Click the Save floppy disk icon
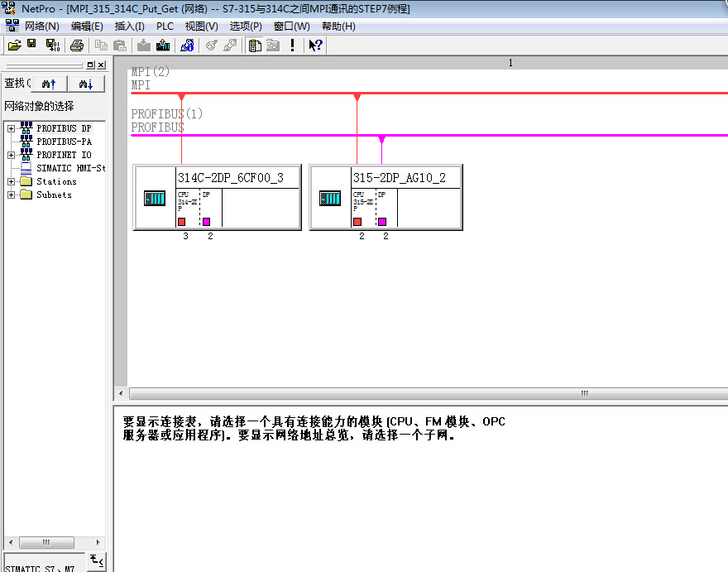Screen dimensions: 728x572 [31, 44]
